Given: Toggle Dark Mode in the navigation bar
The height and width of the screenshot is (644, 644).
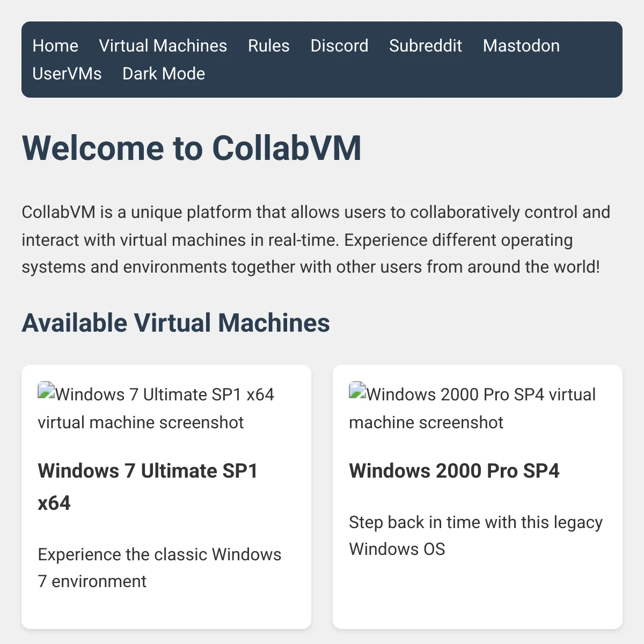Looking at the screenshot, I should [x=164, y=74].
